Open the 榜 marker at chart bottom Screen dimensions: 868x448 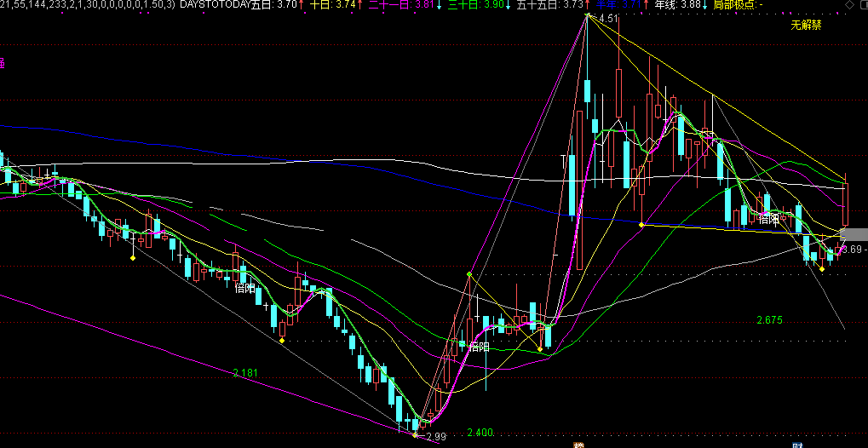point(579,445)
